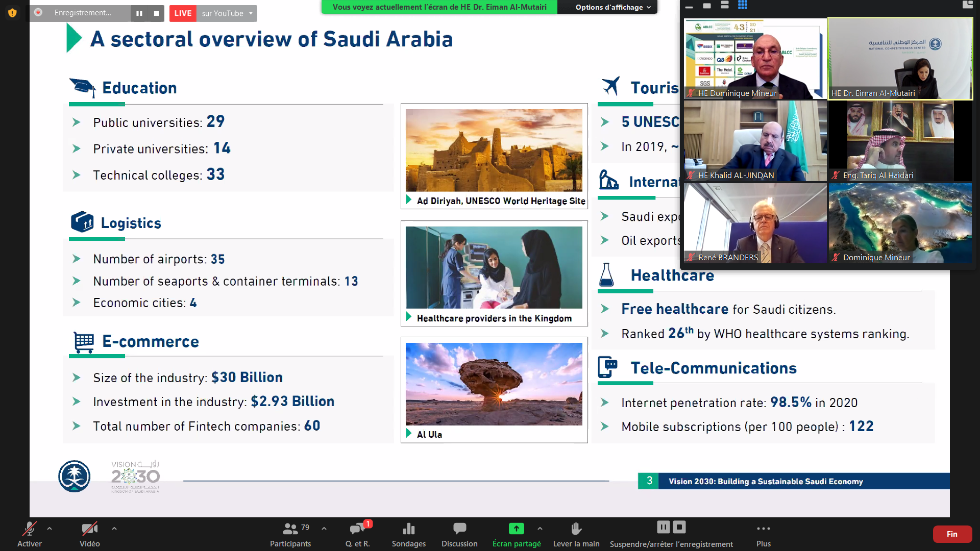Stop recording in bottom toolbar
The width and height of the screenshot is (980, 551).
tap(679, 527)
